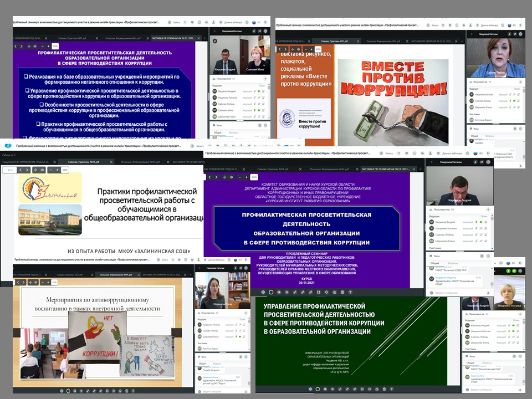The width and height of the screenshot is (532, 399).
Task: Zoom in on the Залининская СОШ presentation
Action: tap(57, 170)
